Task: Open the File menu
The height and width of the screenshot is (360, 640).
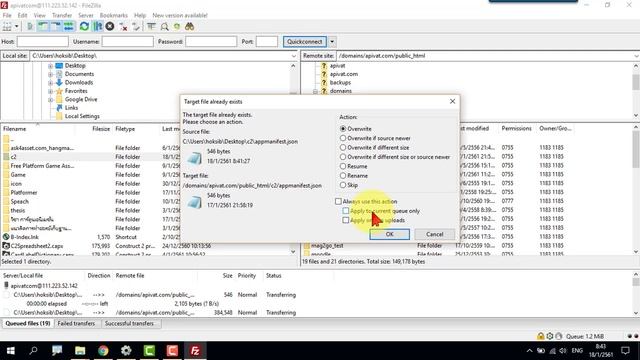Action: point(7,15)
